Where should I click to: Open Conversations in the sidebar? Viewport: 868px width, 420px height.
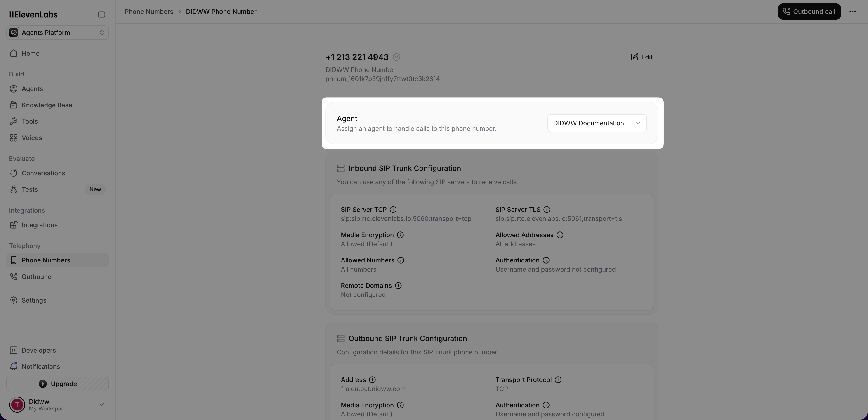pos(43,173)
